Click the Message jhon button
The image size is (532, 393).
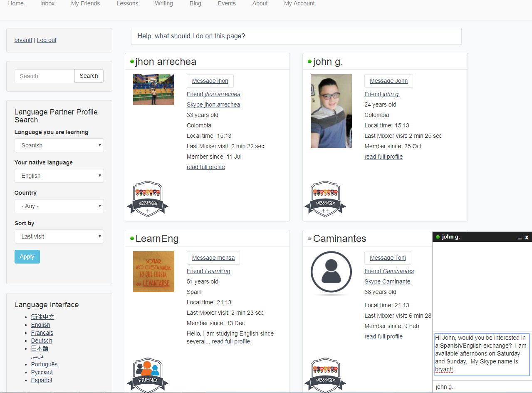click(210, 81)
